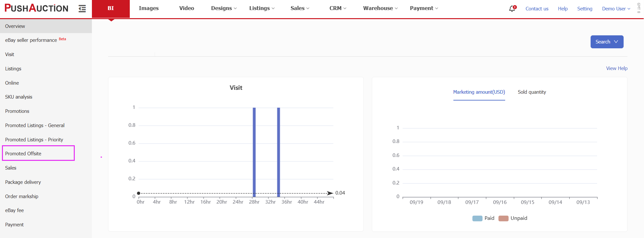
Task: Open the Contact us link
Action: pyautogui.click(x=537, y=9)
